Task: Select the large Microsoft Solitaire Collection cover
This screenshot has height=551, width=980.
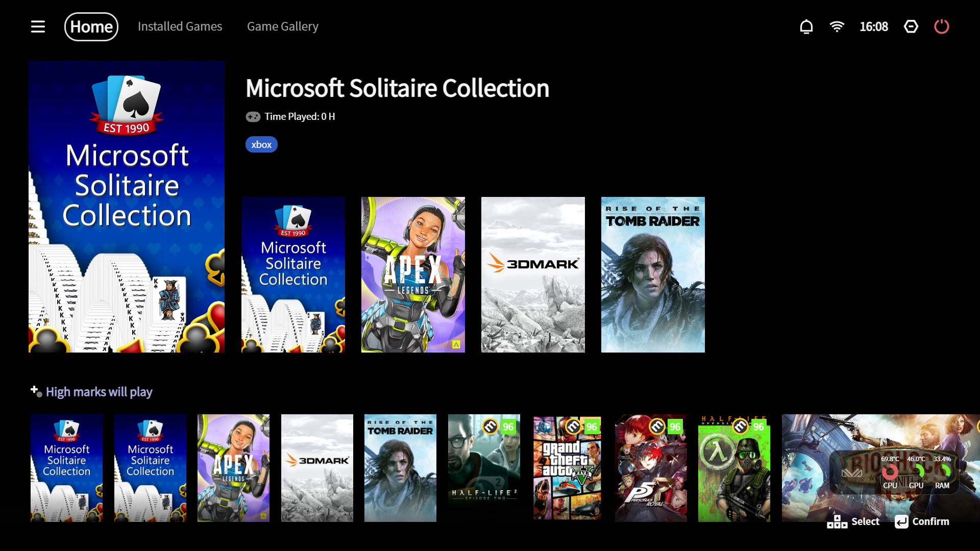Action: [127, 207]
